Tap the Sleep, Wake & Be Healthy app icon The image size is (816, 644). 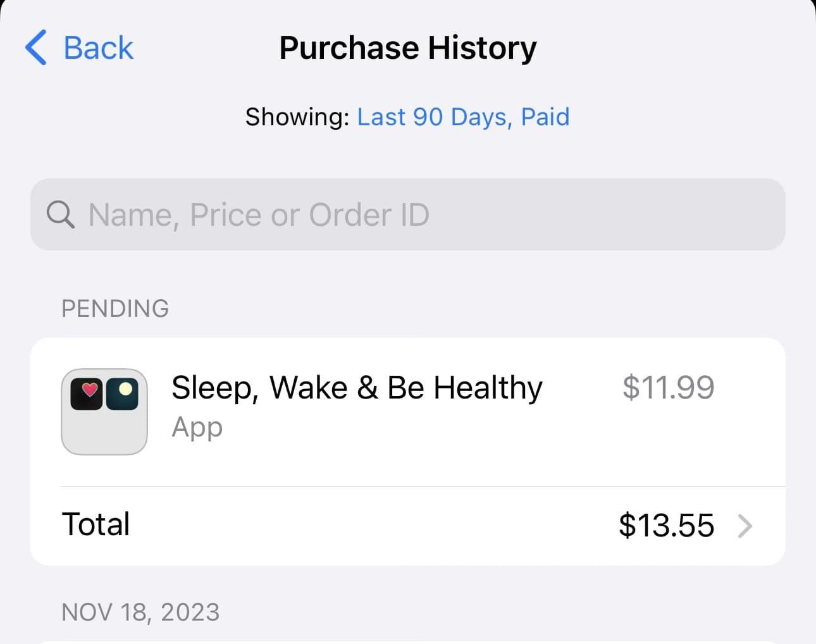click(104, 411)
